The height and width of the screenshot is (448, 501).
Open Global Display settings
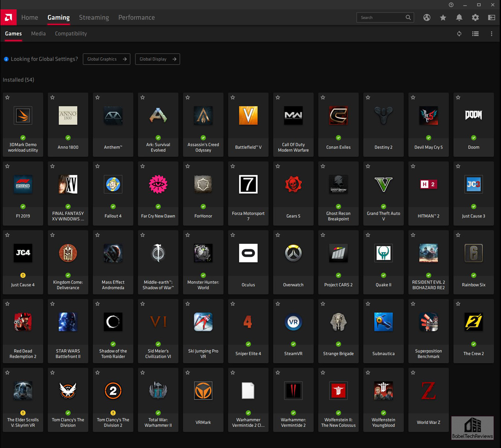pyautogui.click(x=157, y=59)
